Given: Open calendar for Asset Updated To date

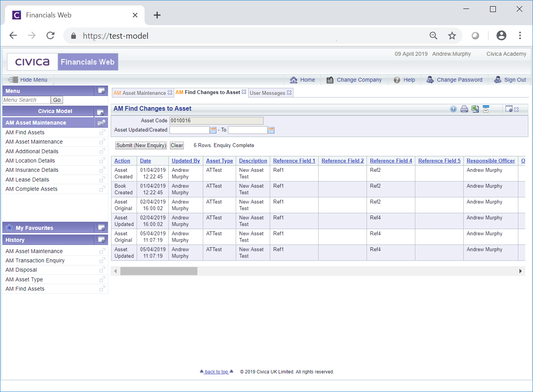Looking at the screenshot, I should point(271,130).
